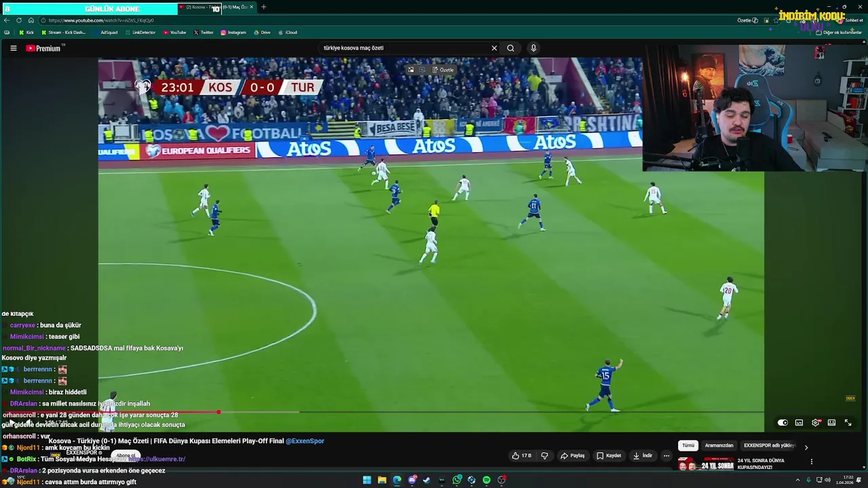Open volume control in system tray
Image resolution: width=868 pixels, height=488 pixels.
(828, 480)
